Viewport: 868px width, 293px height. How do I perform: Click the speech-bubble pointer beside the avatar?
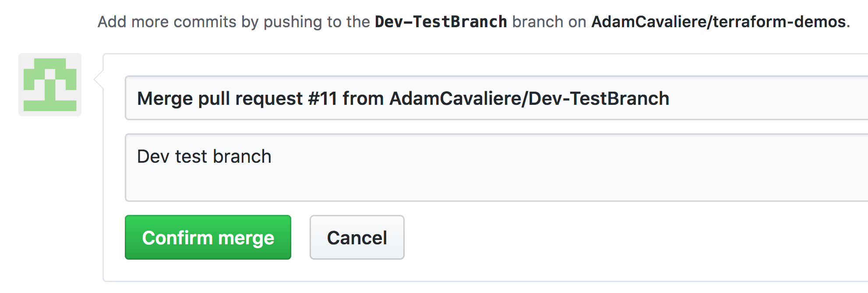[99, 79]
